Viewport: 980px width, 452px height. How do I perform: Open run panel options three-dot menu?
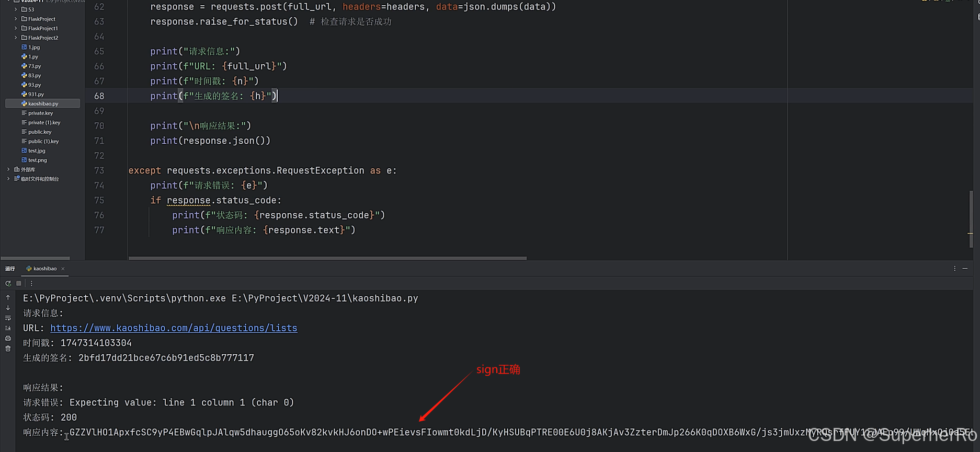click(x=954, y=269)
